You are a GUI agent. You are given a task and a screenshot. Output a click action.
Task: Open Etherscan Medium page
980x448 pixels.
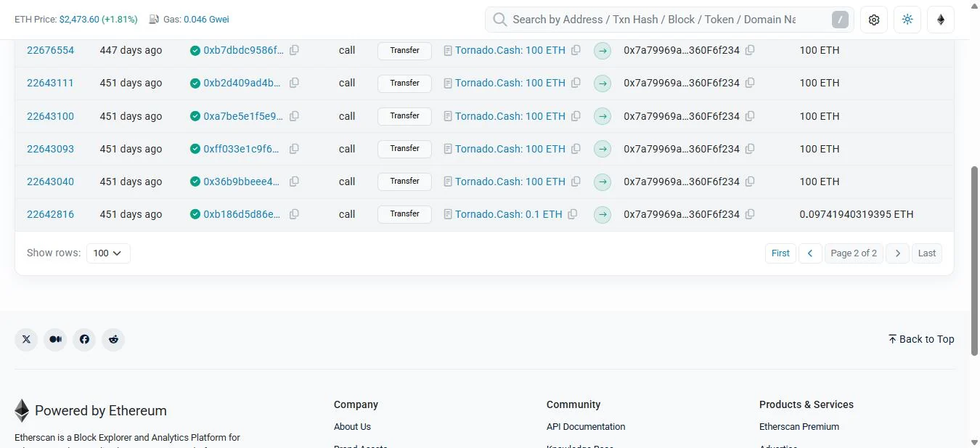(55, 339)
